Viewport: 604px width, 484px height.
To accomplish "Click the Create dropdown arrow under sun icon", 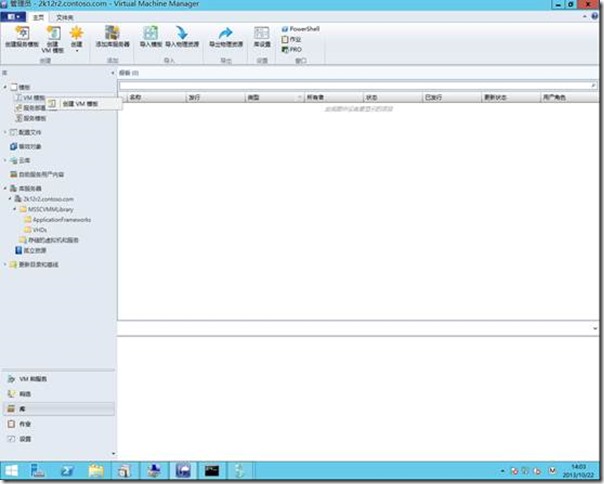I will point(77,50).
